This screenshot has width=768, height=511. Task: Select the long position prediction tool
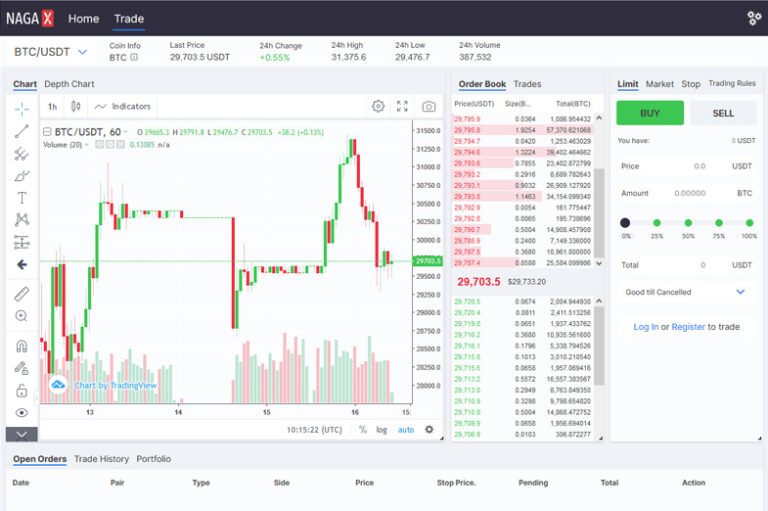click(22, 242)
